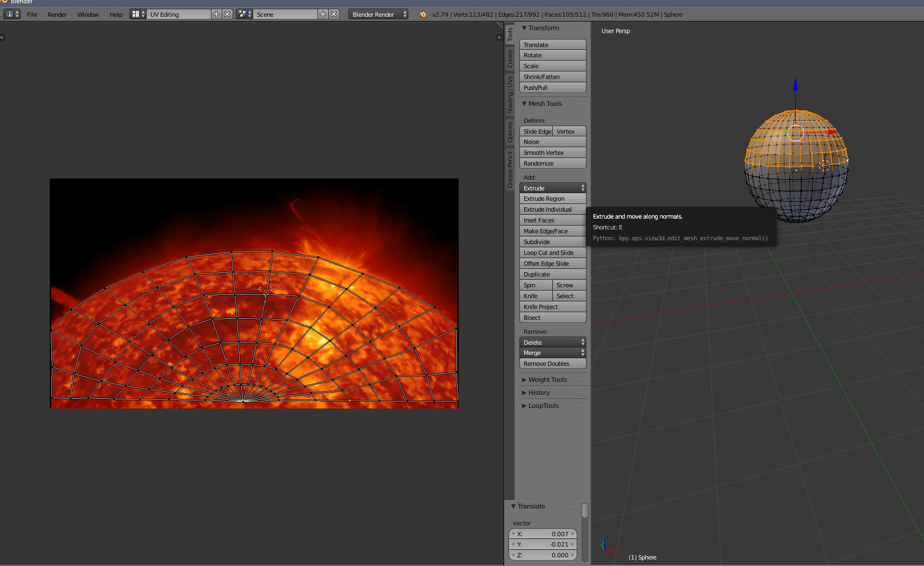Expand UV editor properties region plus
The height and width of the screenshot is (566, 924).
point(499,37)
